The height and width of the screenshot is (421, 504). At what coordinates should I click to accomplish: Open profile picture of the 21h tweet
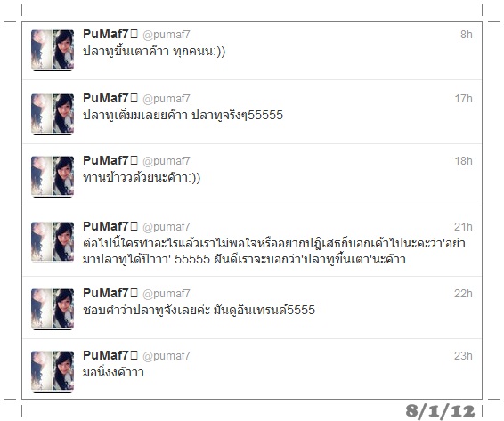tap(53, 242)
